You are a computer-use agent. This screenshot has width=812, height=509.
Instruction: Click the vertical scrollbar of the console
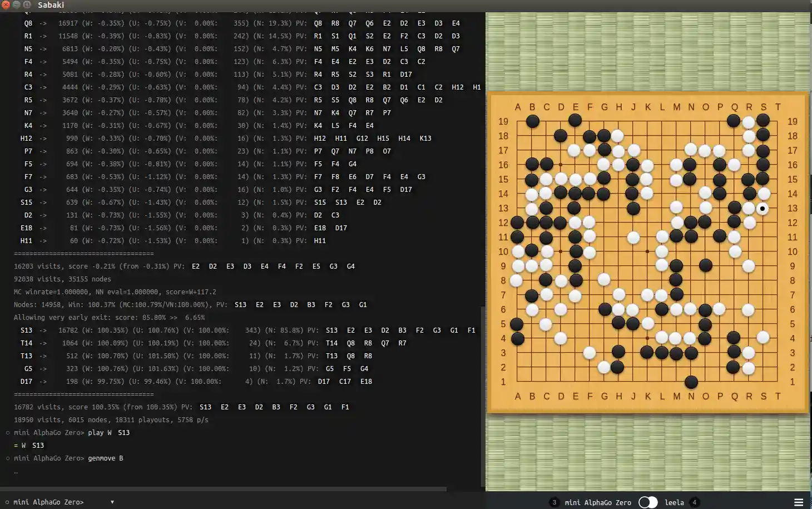tap(483, 396)
